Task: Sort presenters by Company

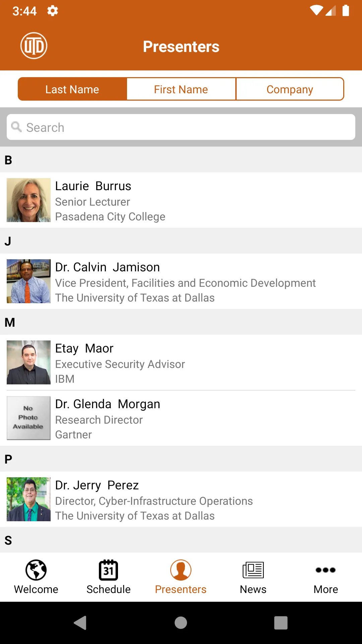Action: point(290,89)
